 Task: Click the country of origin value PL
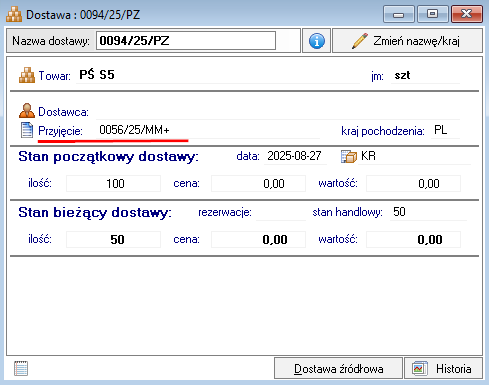tap(441, 130)
